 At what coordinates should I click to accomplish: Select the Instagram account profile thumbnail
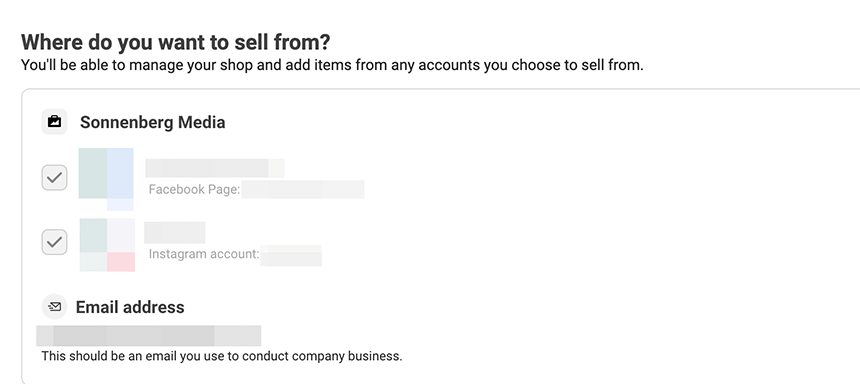tap(108, 245)
